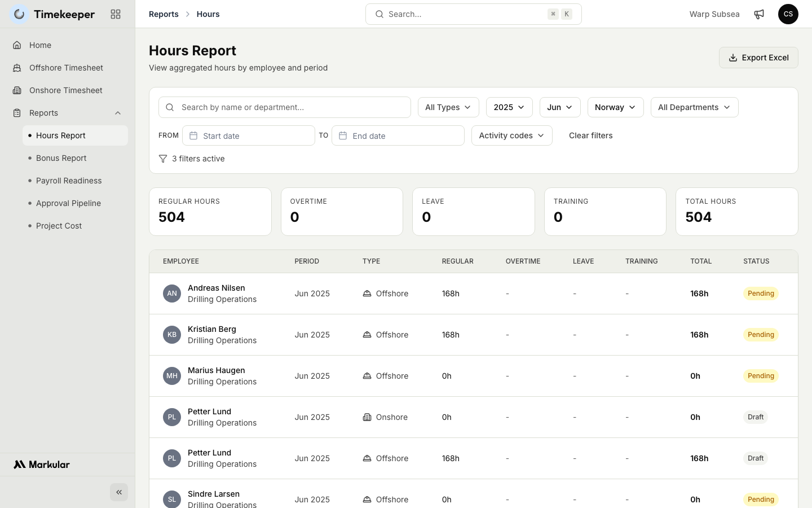Open the Norway country dropdown
Screen dimensions: 812x508
coord(616,107)
